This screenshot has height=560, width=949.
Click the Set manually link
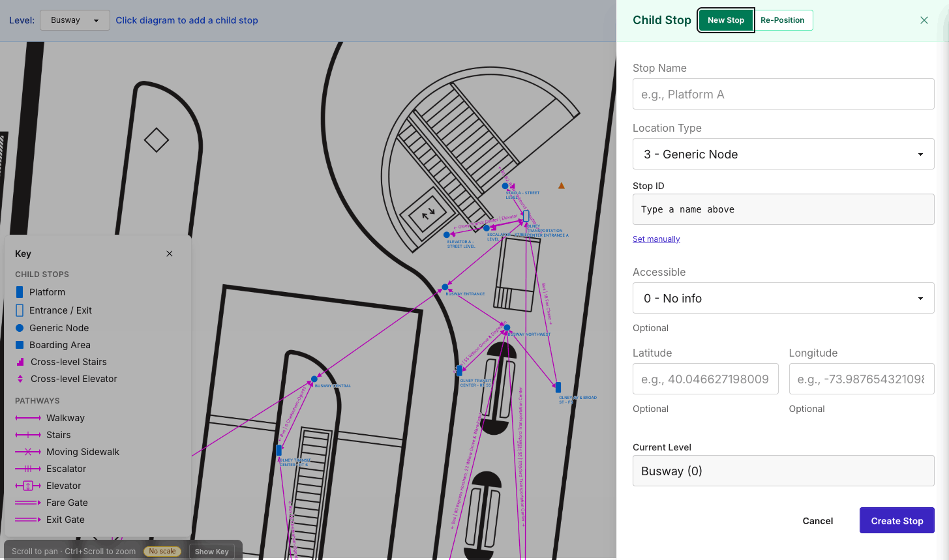coord(656,239)
